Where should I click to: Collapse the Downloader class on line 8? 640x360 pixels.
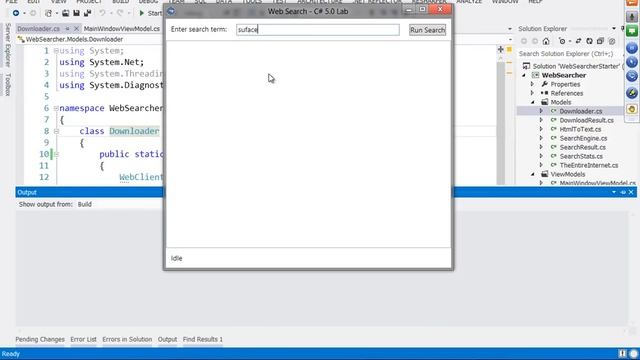pyautogui.click(x=56, y=131)
